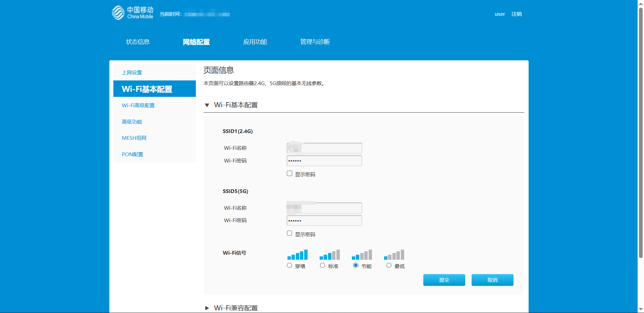The width and height of the screenshot is (644, 313).
Task: Open MESH组网 in the sidebar
Action: [134, 138]
